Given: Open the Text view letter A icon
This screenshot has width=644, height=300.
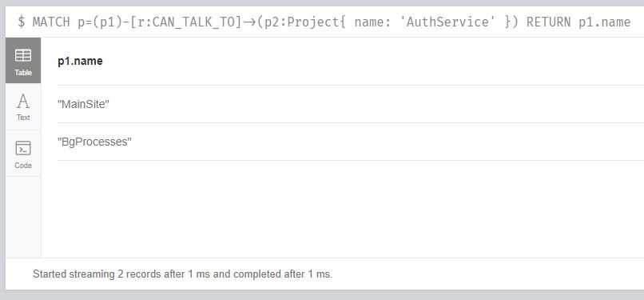Looking at the screenshot, I should tap(23, 101).
